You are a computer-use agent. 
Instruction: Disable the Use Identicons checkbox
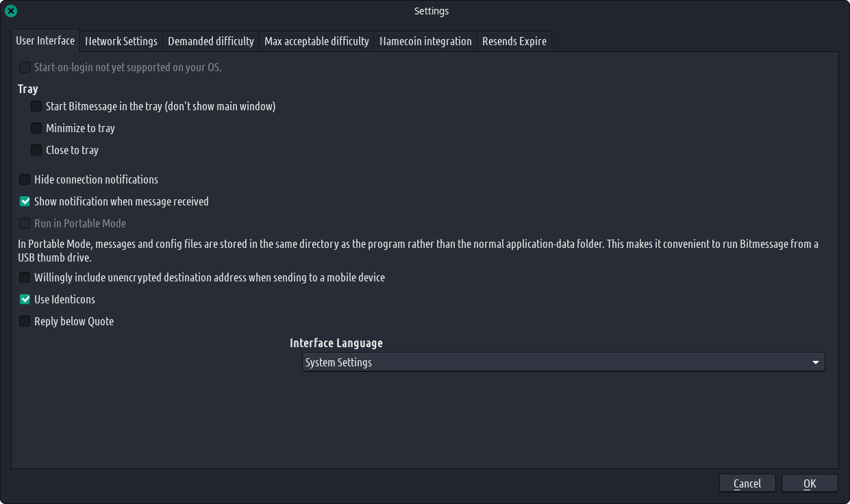[25, 299]
